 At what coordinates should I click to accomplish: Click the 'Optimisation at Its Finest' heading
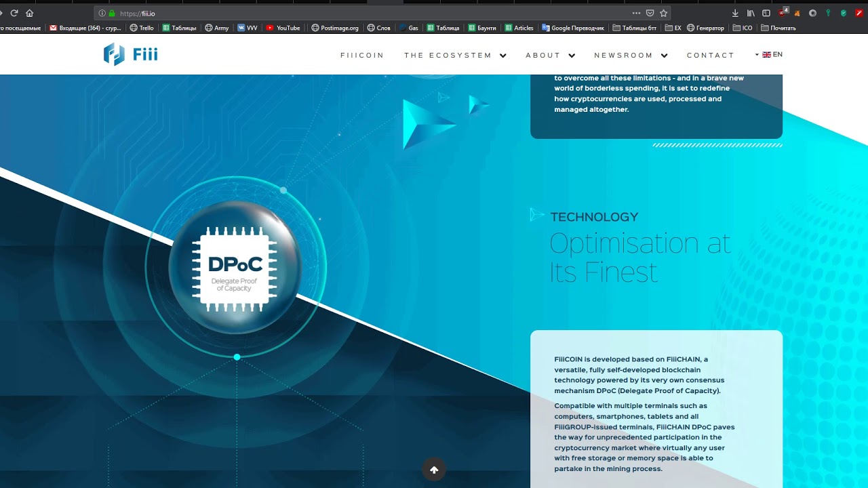640,258
